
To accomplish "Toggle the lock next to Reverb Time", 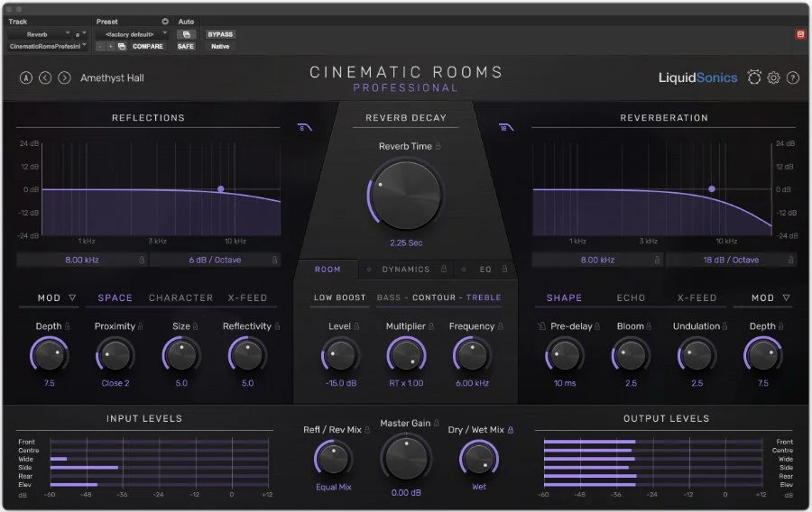I will pyautogui.click(x=438, y=146).
